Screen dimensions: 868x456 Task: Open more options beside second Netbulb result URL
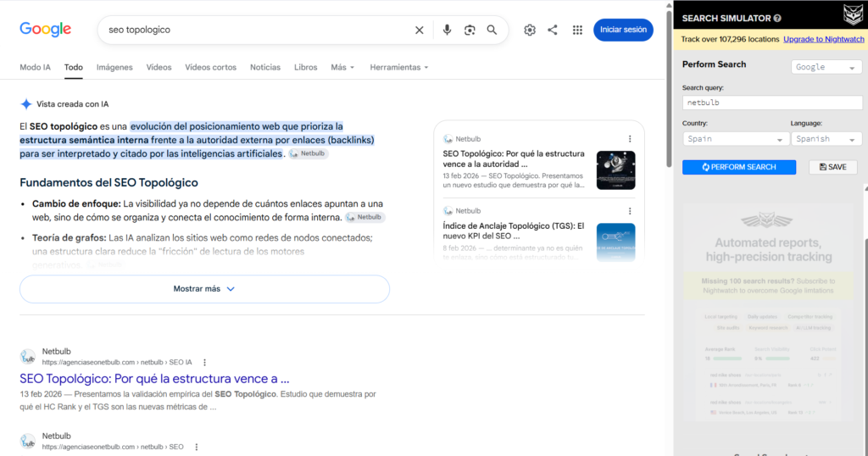[196, 448]
